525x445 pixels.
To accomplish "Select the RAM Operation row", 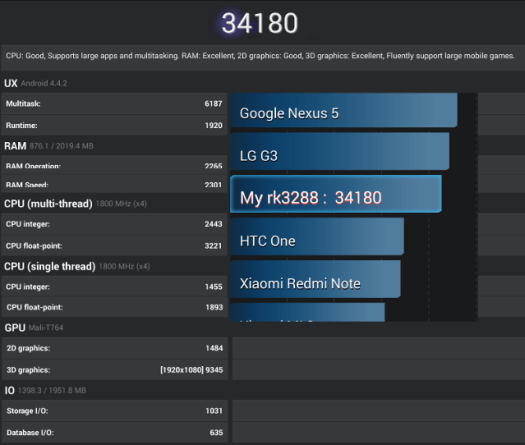I will coord(114,165).
